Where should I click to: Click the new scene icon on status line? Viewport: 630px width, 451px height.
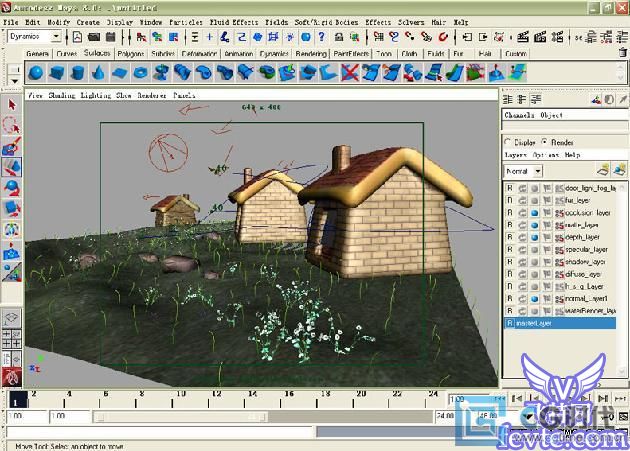(77, 37)
